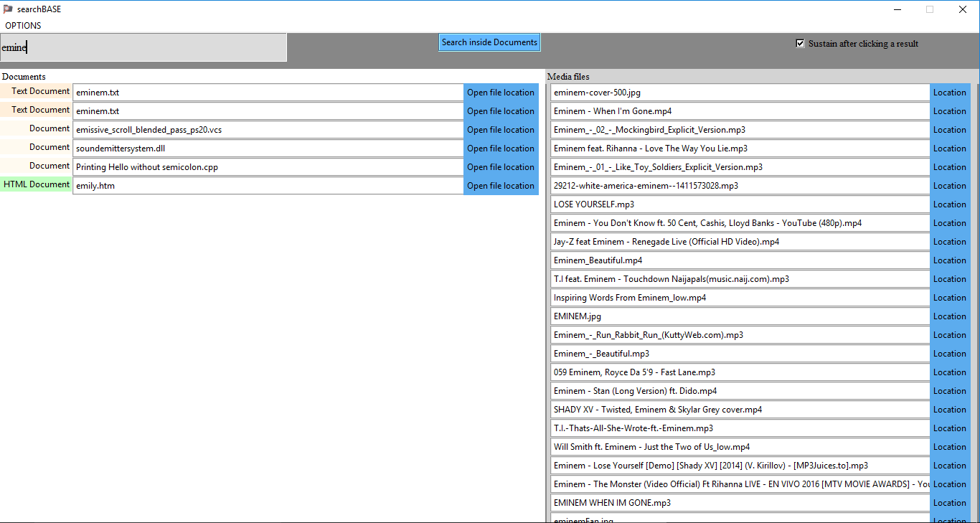
Task: Click Location for Love The Way You Lie.mp3
Action: (950, 149)
